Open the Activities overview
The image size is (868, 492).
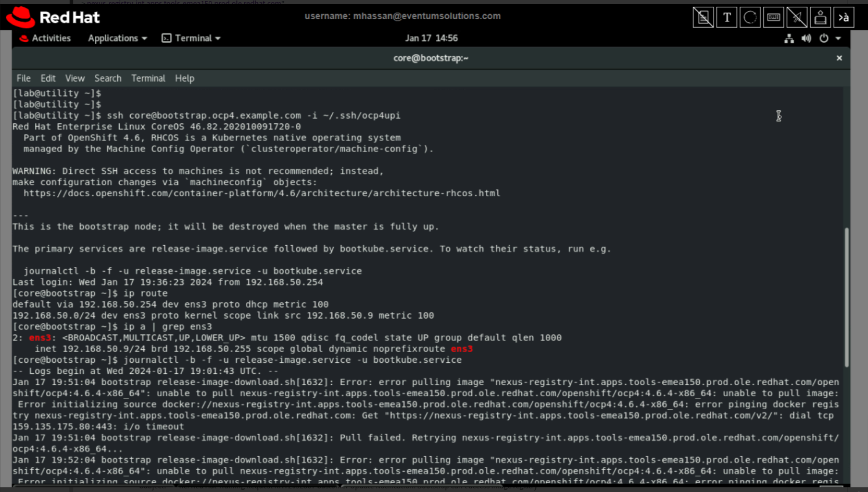[x=45, y=38]
